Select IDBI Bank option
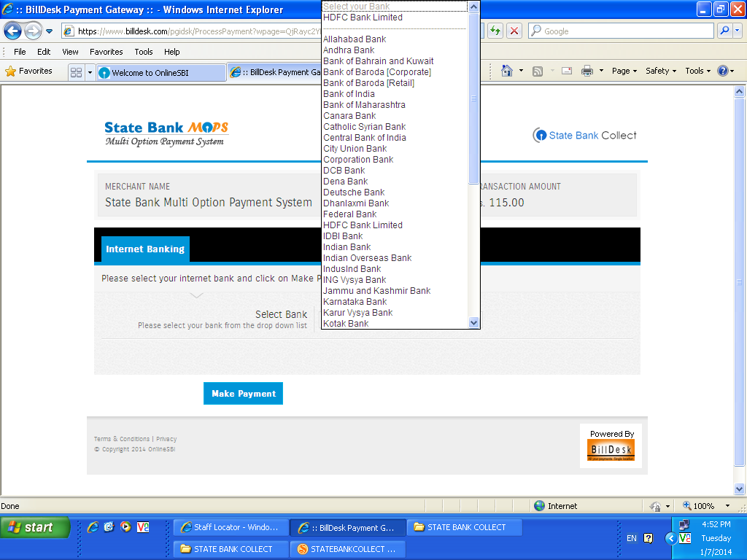The height and width of the screenshot is (560, 747). (395, 236)
